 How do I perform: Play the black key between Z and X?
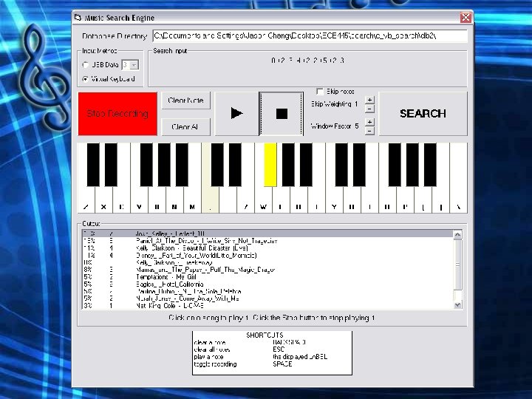[x=93, y=165]
